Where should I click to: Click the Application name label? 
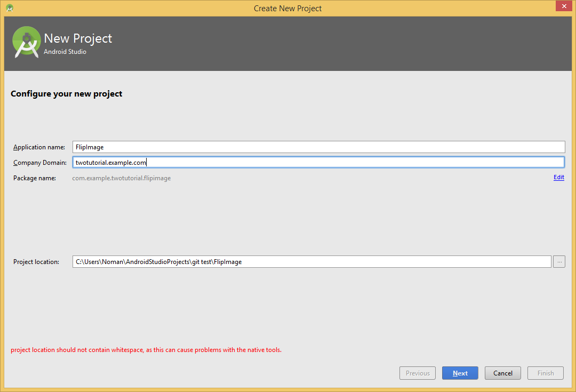click(39, 147)
